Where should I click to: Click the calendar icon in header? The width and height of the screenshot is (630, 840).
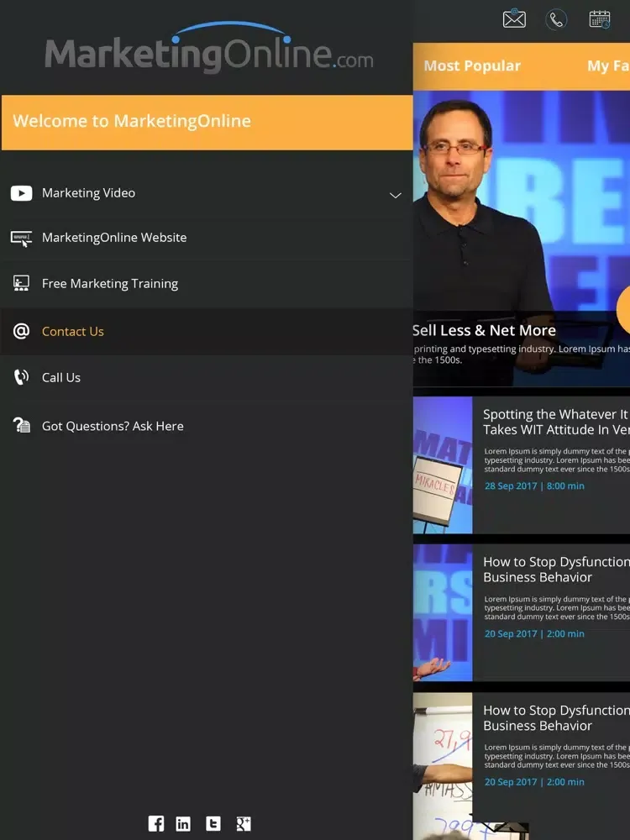click(x=600, y=19)
